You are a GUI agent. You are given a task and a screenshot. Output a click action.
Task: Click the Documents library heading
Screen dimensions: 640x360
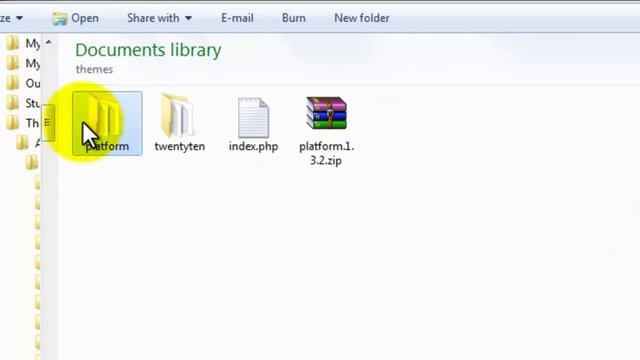pos(148,50)
